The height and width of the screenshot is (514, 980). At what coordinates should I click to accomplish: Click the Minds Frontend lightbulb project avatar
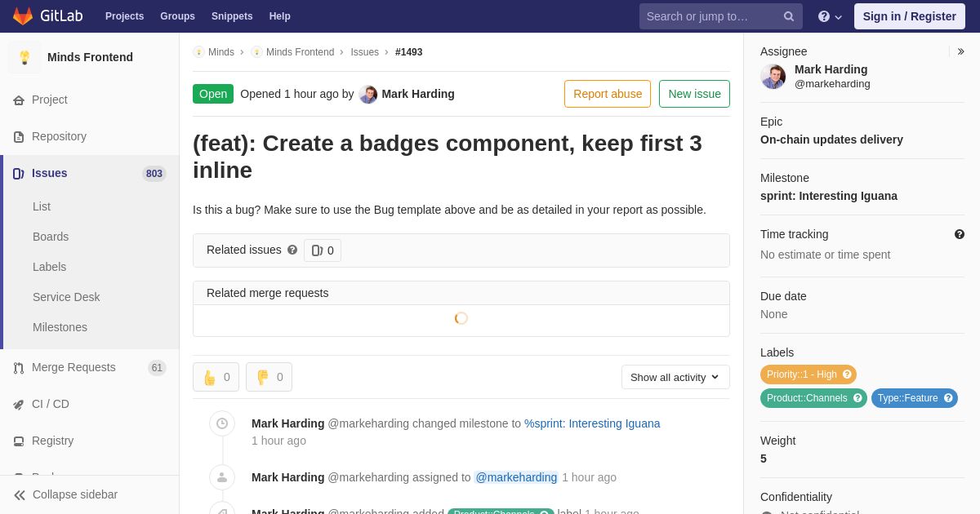pyautogui.click(x=24, y=57)
